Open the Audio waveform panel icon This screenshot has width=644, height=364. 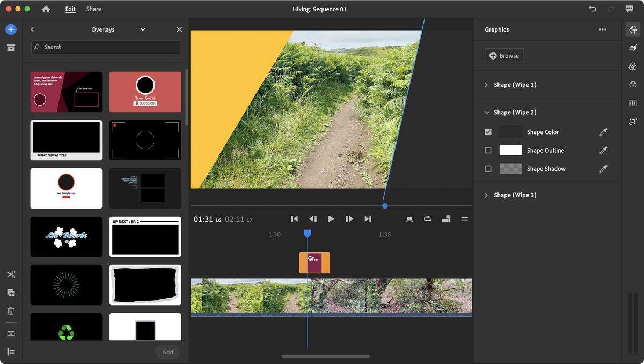632,102
